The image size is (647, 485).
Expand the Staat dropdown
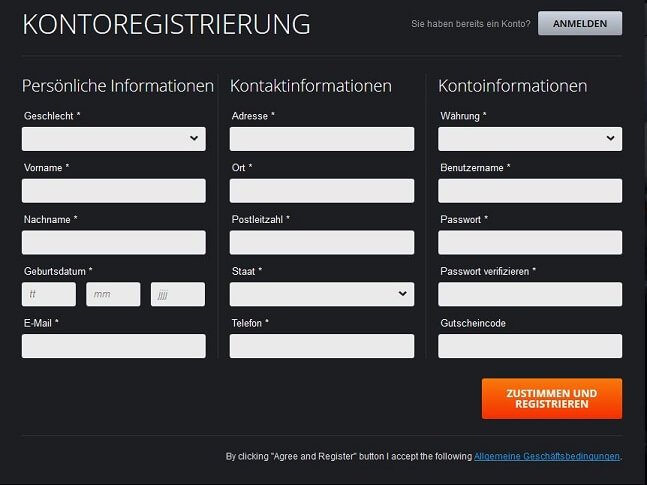tap(322, 294)
